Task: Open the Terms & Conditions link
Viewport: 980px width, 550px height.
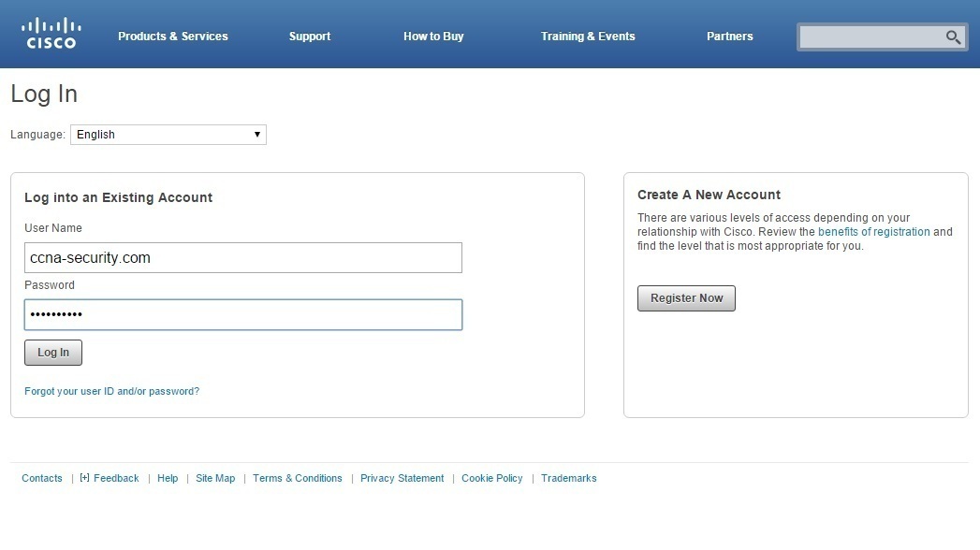Action: pos(298,478)
